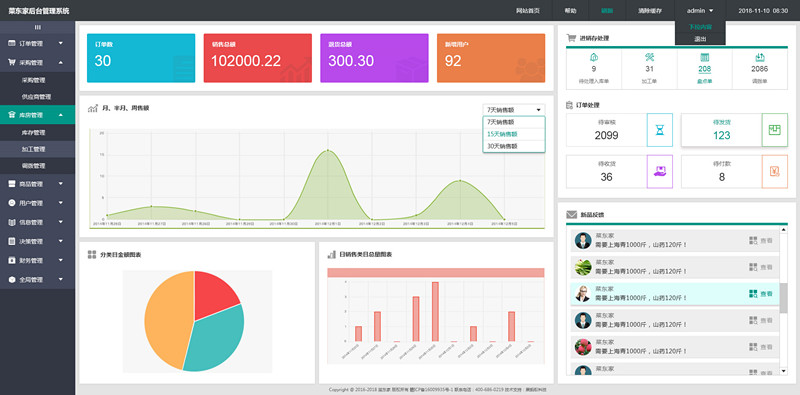Open the 加工管理 submenu item
The image size is (800, 395).
pyautogui.click(x=38, y=149)
